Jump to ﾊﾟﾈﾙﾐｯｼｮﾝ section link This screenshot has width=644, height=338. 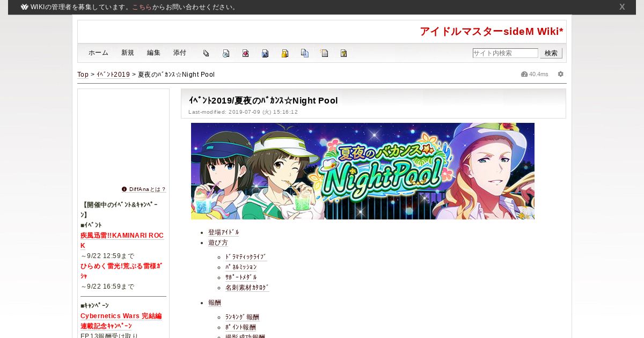click(x=241, y=267)
